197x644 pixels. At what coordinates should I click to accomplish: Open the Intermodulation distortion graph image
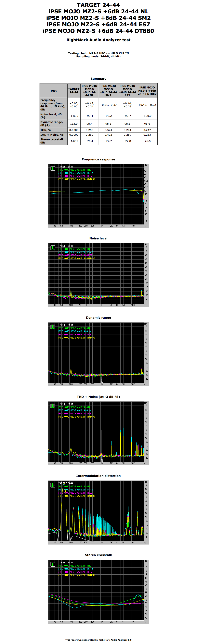98,512
